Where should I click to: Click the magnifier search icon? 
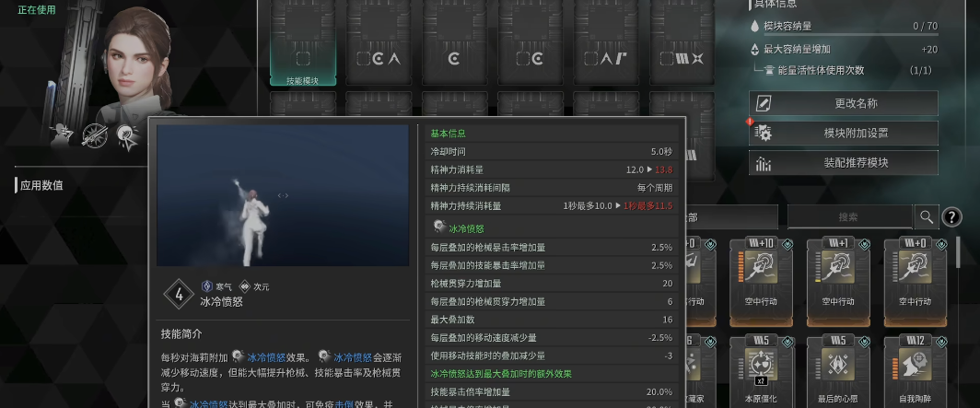coord(926,216)
